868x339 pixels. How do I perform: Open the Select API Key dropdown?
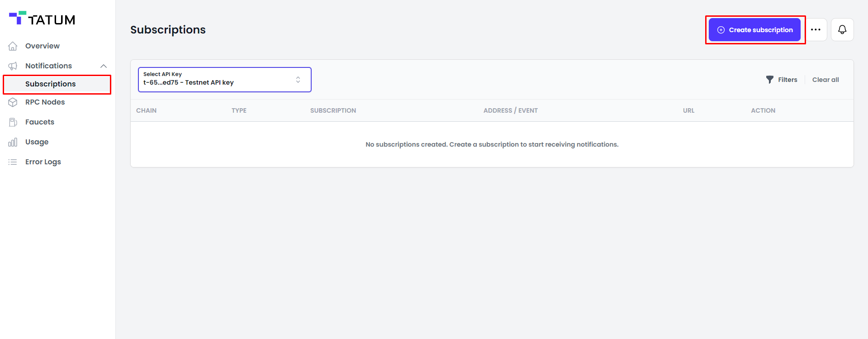point(217,80)
